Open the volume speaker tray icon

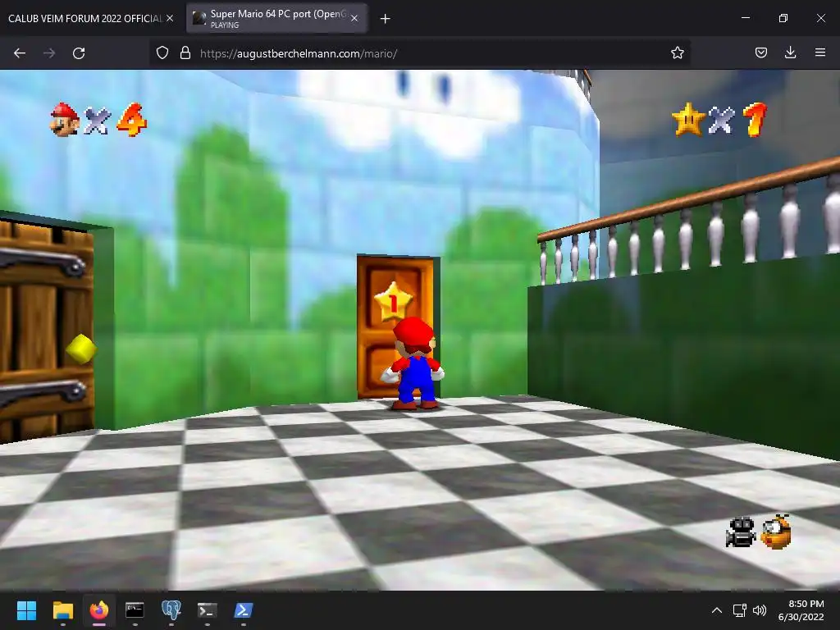coord(760,610)
